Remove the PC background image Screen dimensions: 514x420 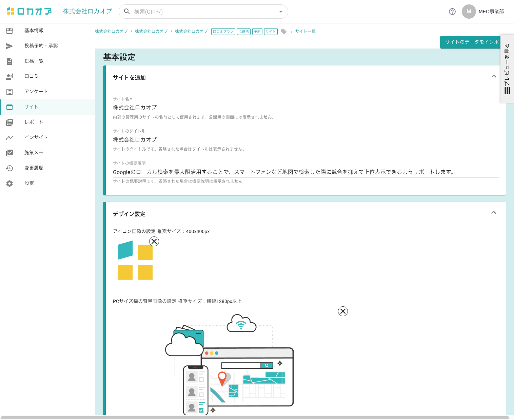click(x=343, y=311)
